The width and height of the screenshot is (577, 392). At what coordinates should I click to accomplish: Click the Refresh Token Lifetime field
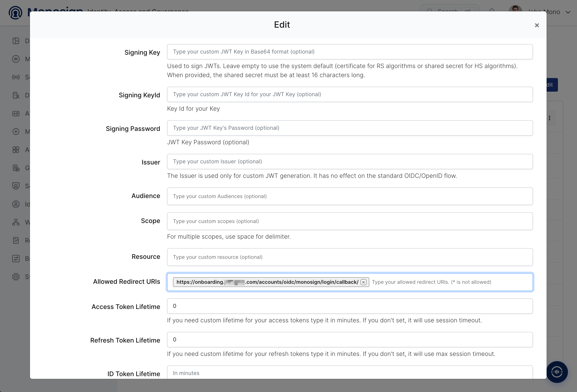350,339
